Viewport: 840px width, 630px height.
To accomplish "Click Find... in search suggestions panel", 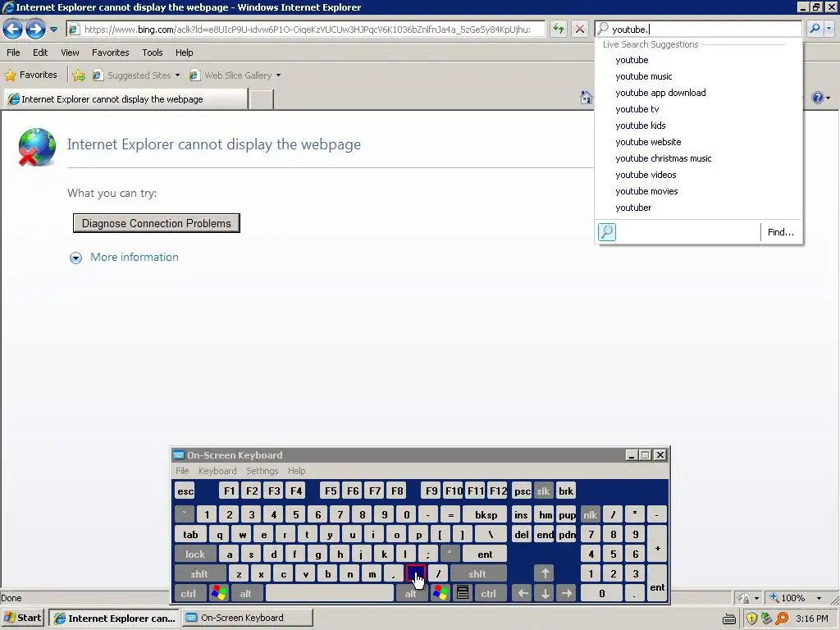I will pos(781,232).
